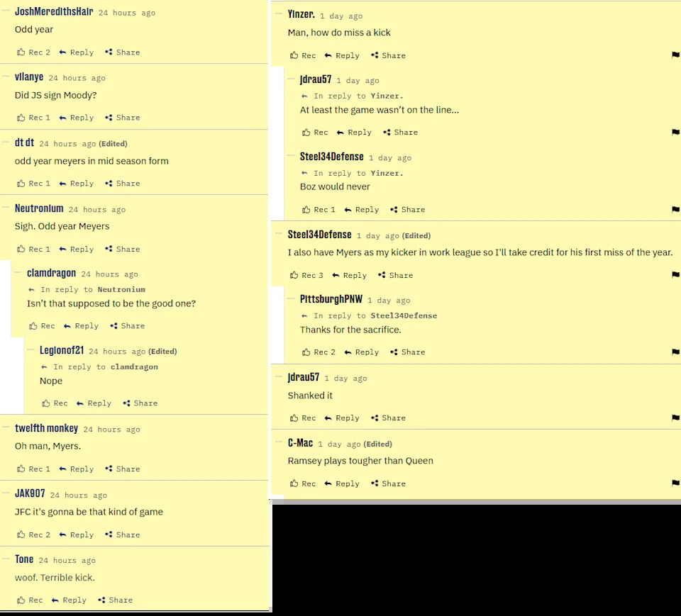Recommend Tone's "woof. Terrible kick." comment

pos(30,600)
